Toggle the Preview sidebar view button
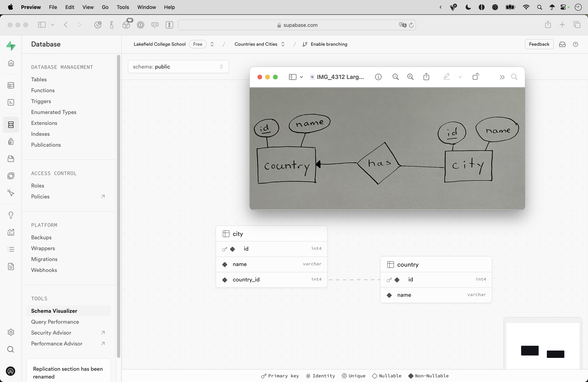Image resolution: width=588 pixels, height=382 pixels. coord(292,77)
